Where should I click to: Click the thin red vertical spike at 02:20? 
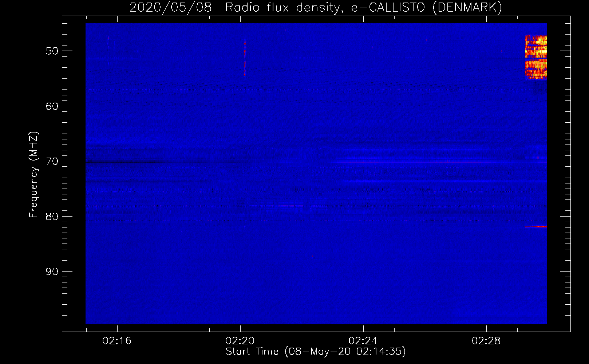245,57
